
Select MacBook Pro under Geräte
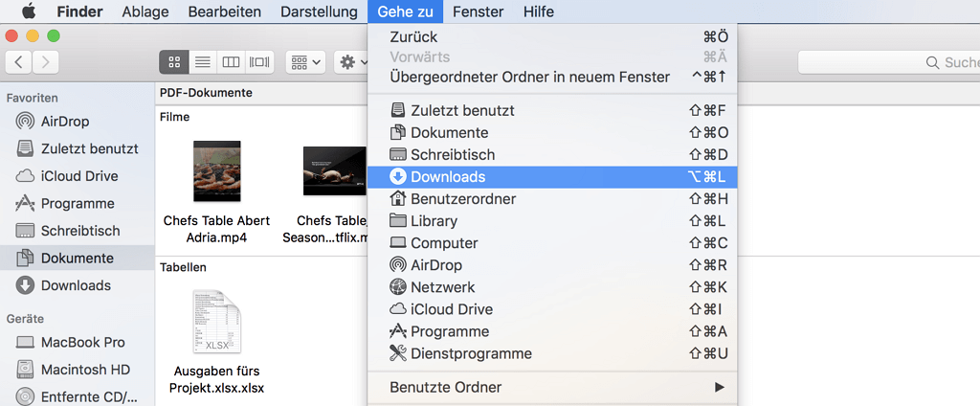point(77,342)
